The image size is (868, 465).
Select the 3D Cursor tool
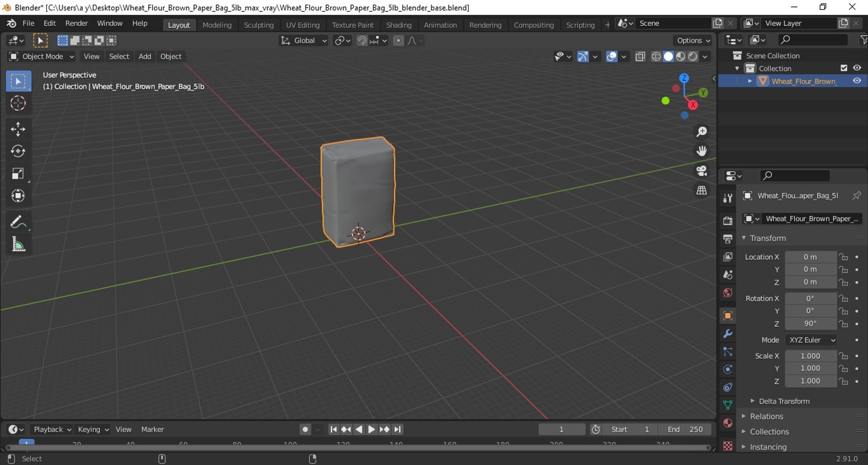(18, 104)
